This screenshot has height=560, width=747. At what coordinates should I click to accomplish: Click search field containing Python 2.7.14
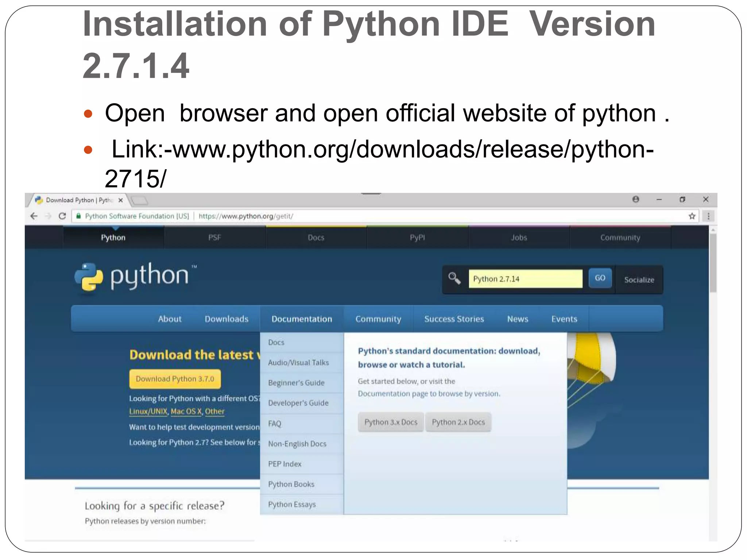coord(526,279)
